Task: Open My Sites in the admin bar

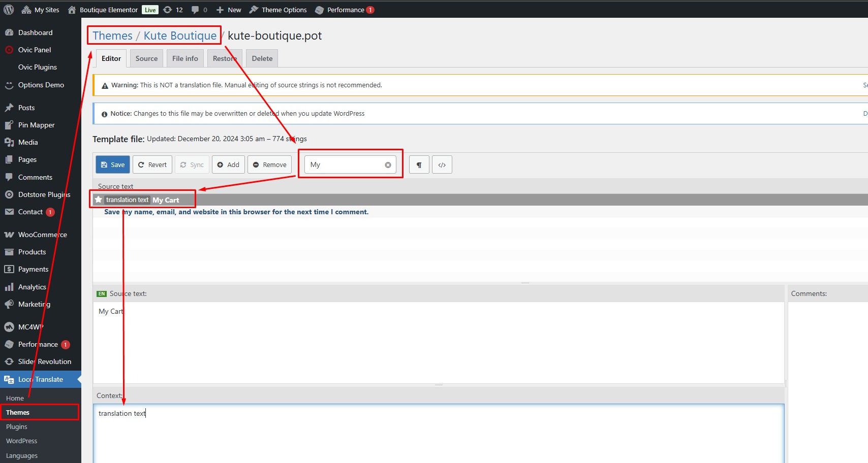Action: pyautogui.click(x=40, y=10)
